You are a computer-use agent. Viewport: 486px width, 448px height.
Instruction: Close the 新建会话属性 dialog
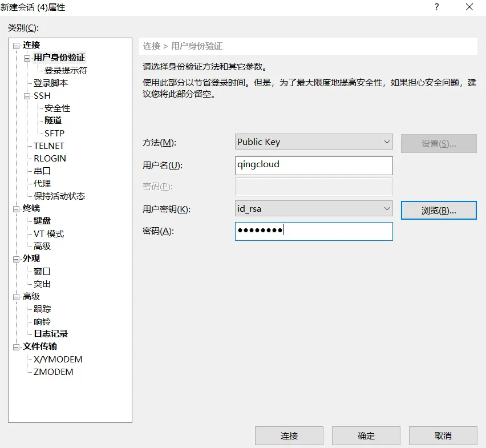click(x=469, y=7)
